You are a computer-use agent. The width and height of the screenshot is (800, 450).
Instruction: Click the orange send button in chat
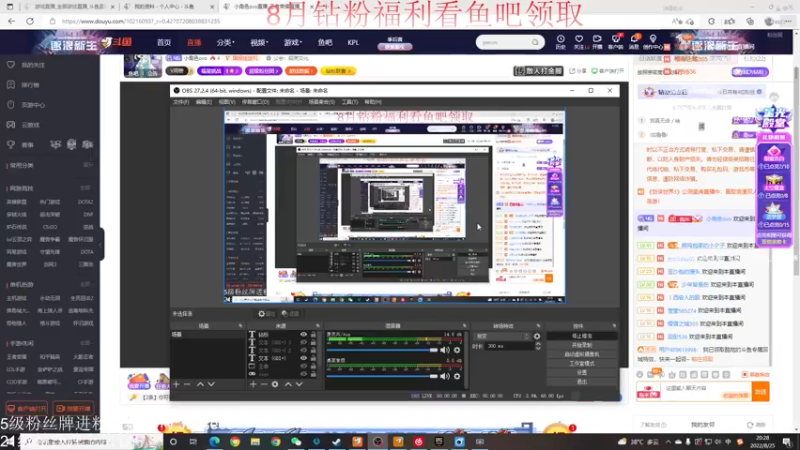coord(760,392)
